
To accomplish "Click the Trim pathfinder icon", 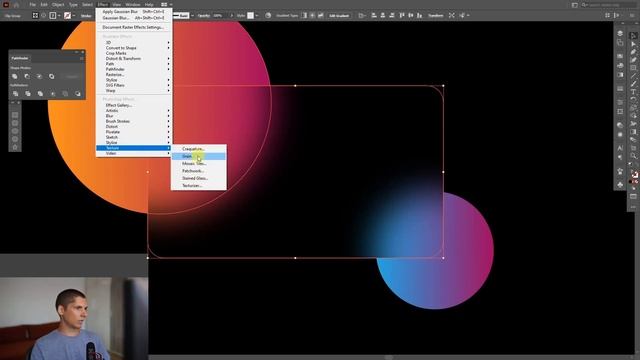I will 28,94.
